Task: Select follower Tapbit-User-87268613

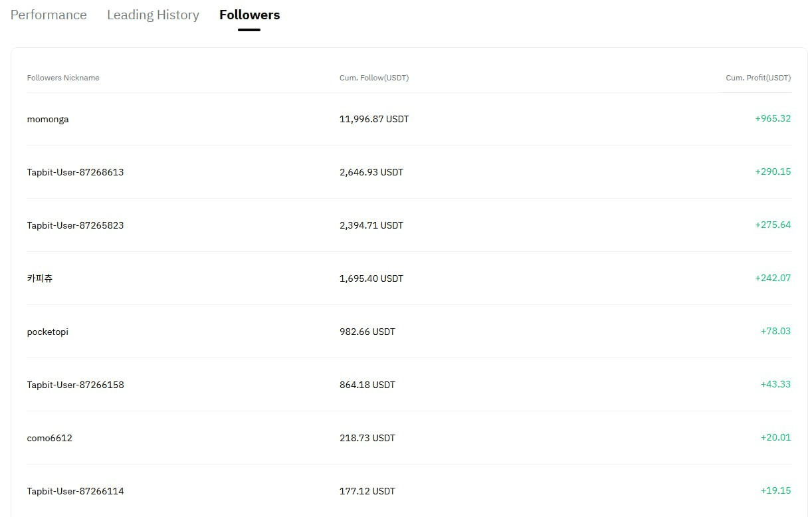Action: [x=75, y=172]
